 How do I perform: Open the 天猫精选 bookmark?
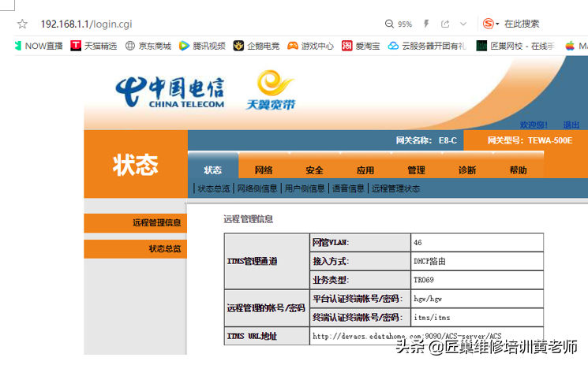(x=94, y=46)
